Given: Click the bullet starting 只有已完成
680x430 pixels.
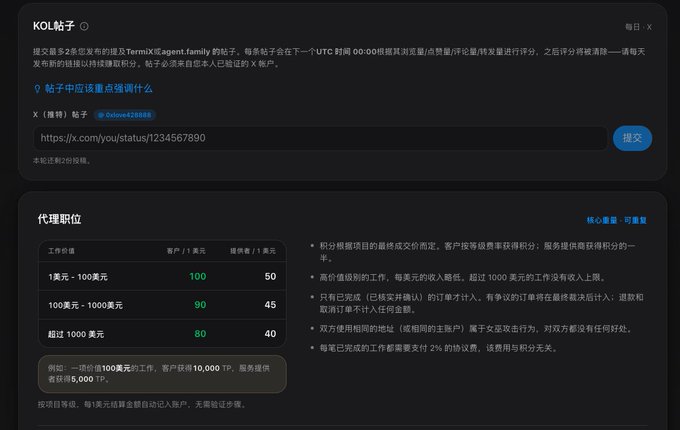Looking at the screenshot, I should click(x=481, y=303).
